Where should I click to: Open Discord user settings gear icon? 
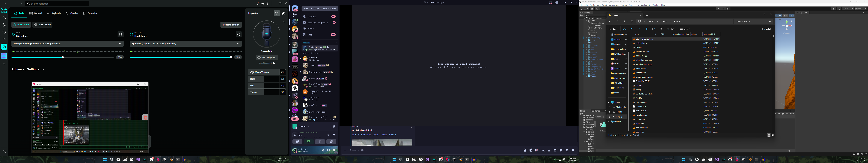point(334,150)
